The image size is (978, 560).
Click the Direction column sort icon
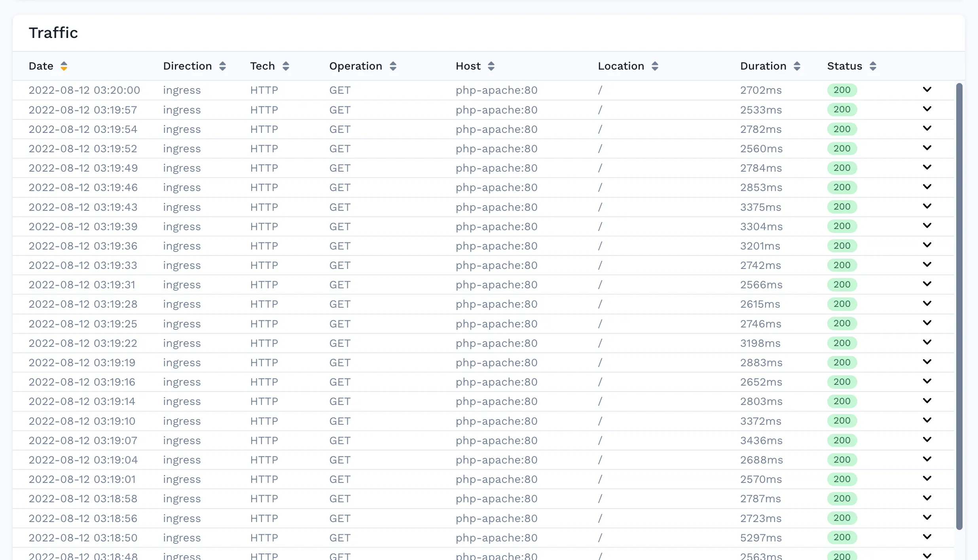[223, 66]
